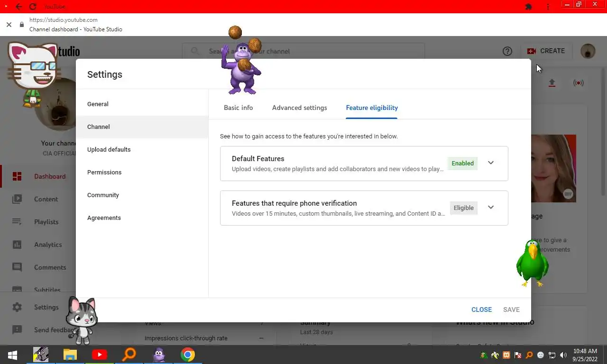Select the Feature eligibility tab
607x364 pixels.
tap(372, 108)
